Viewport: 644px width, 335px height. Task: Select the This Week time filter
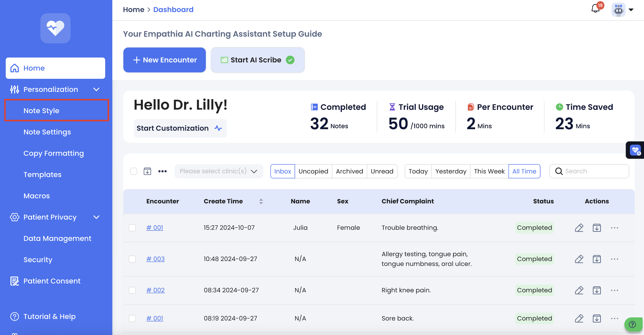(489, 171)
